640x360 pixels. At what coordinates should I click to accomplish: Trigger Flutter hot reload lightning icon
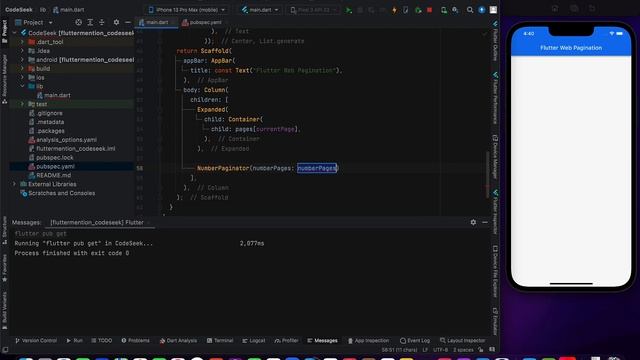pos(394,10)
